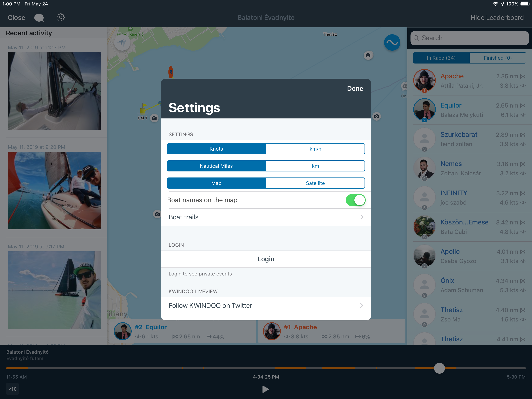Screen dimensions: 532x399
Task: Switch map type to Satellite
Action: [315, 183]
